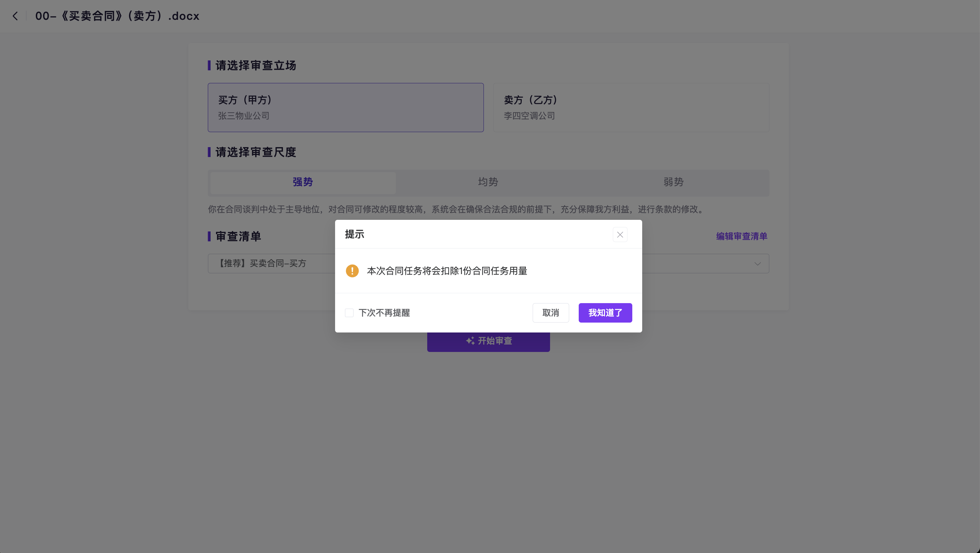This screenshot has width=980, height=553.
Task: Switch to 弱势 review tab
Action: [673, 182]
